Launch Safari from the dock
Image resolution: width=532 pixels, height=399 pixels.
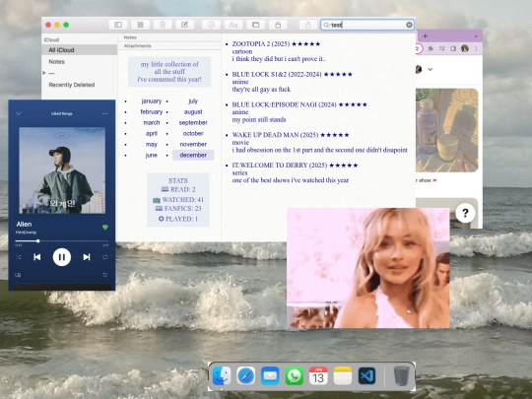click(x=245, y=376)
